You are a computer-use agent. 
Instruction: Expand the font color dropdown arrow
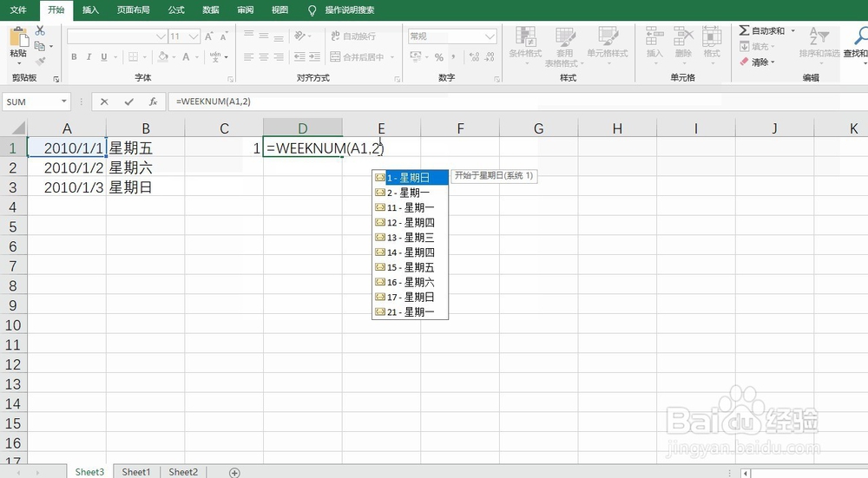tap(196, 57)
